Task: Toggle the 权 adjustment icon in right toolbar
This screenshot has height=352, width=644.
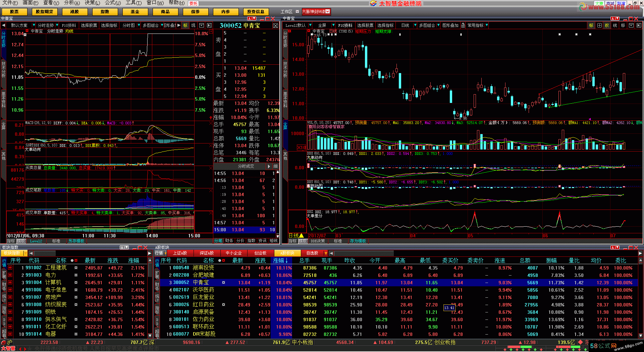Action: (607, 25)
